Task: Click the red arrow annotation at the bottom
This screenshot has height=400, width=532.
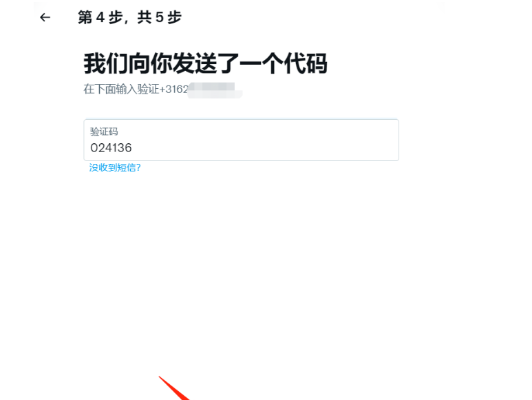Action: tap(173, 388)
